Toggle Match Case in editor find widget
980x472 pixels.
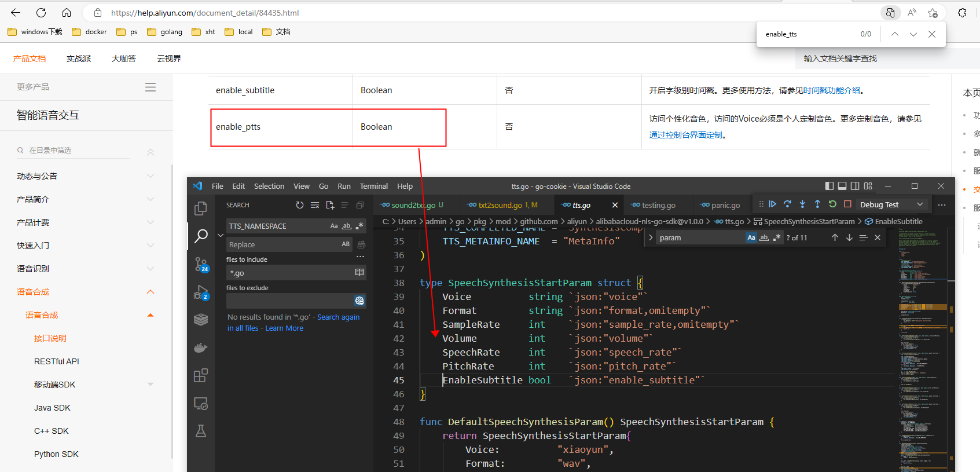(751, 237)
